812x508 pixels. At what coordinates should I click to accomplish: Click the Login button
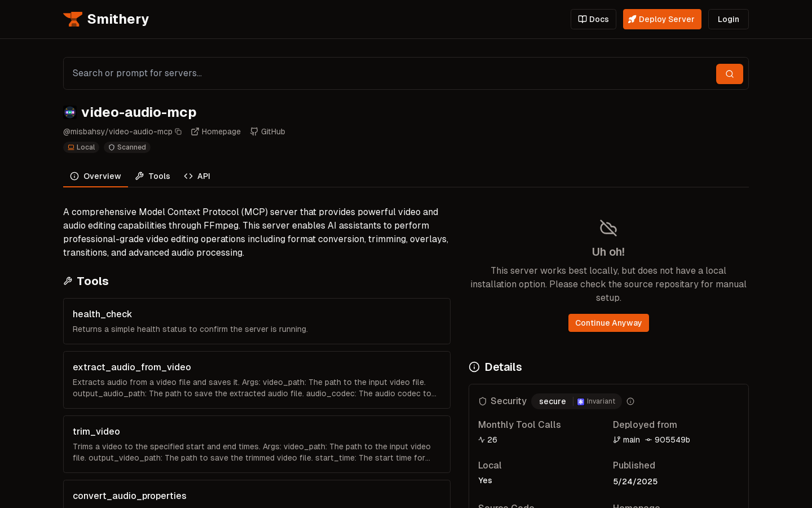click(728, 19)
